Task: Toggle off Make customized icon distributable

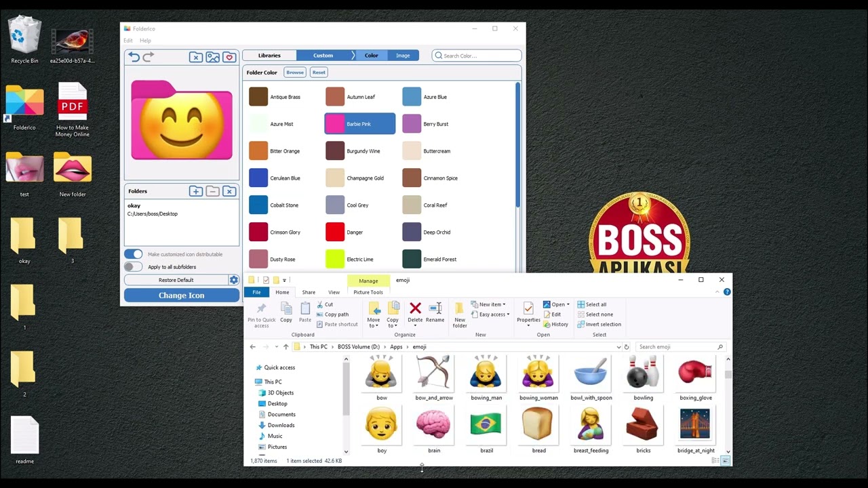Action: (133, 253)
